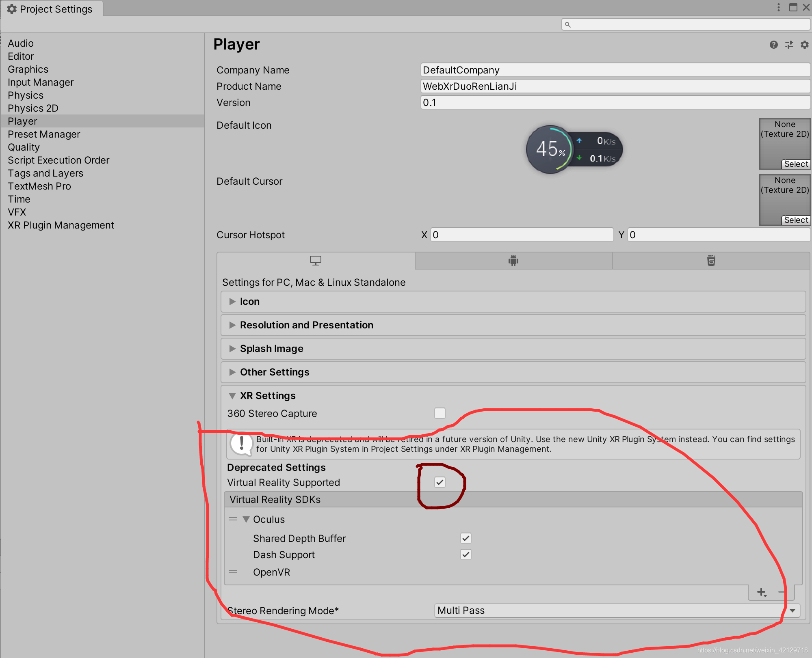The image size is (812, 658).
Task: Click Select on the Default Cursor texture
Action: coord(795,220)
